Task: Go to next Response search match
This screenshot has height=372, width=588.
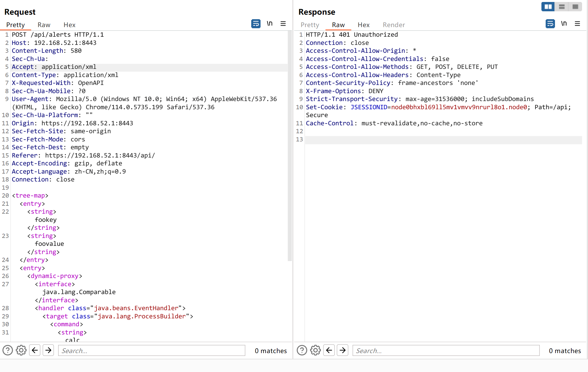Action: click(x=342, y=350)
